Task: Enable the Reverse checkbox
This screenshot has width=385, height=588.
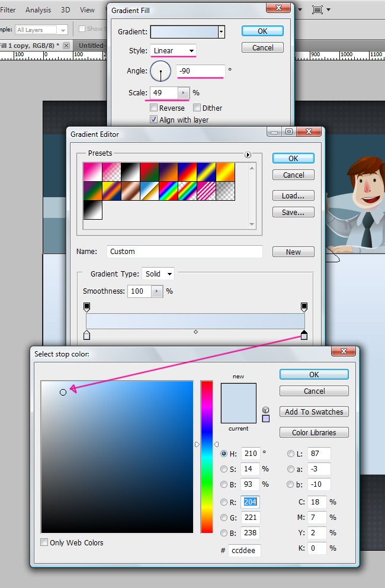Action: point(154,108)
